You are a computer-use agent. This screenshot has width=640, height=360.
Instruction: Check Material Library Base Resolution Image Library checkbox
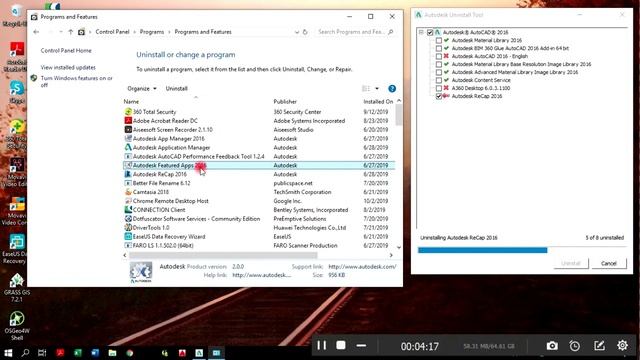coord(439,64)
